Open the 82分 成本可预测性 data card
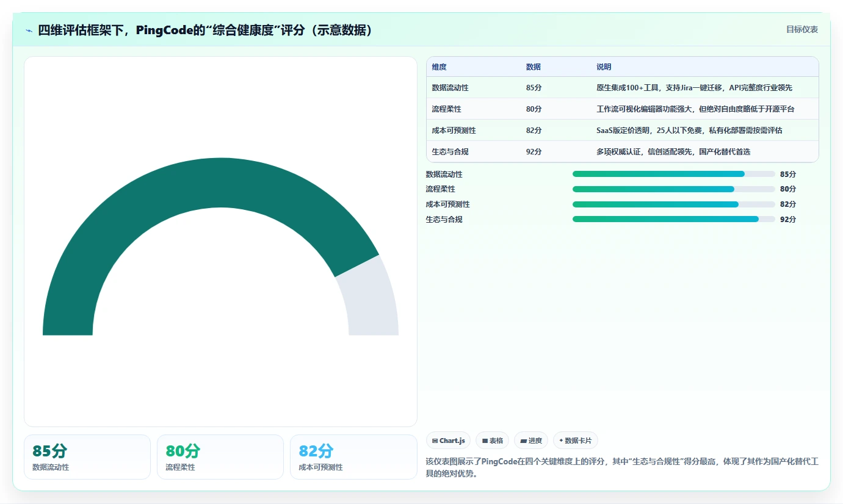This screenshot has width=843, height=504. pos(353,457)
